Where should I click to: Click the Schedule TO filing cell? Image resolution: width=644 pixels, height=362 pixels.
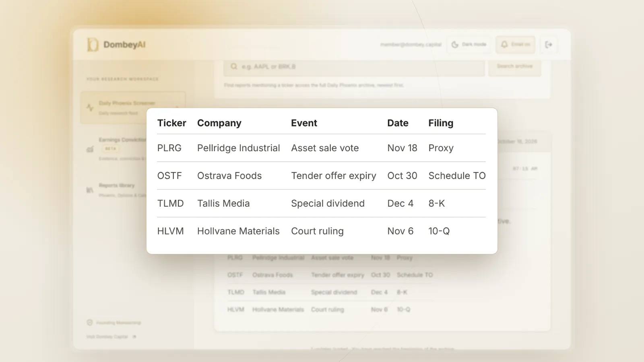(457, 176)
